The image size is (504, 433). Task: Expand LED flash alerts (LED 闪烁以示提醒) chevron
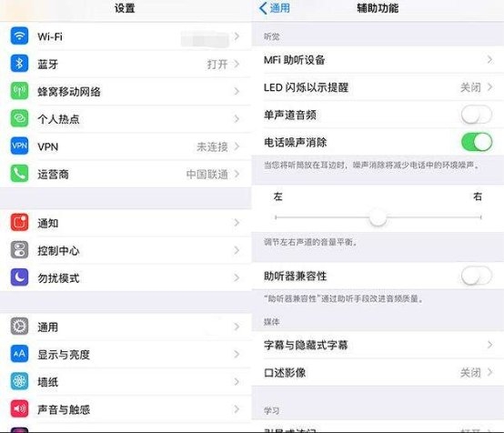click(489, 86)
